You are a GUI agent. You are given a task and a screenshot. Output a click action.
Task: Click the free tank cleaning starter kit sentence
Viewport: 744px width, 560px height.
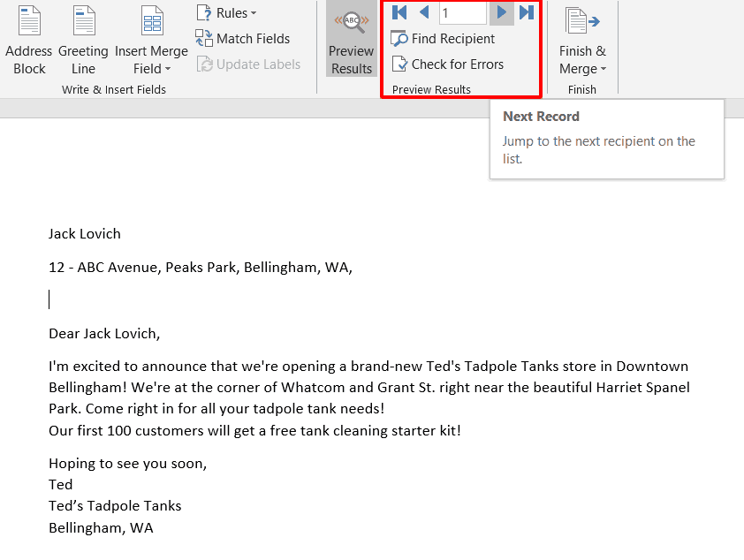pyautogui.click(x=254, y=431)
